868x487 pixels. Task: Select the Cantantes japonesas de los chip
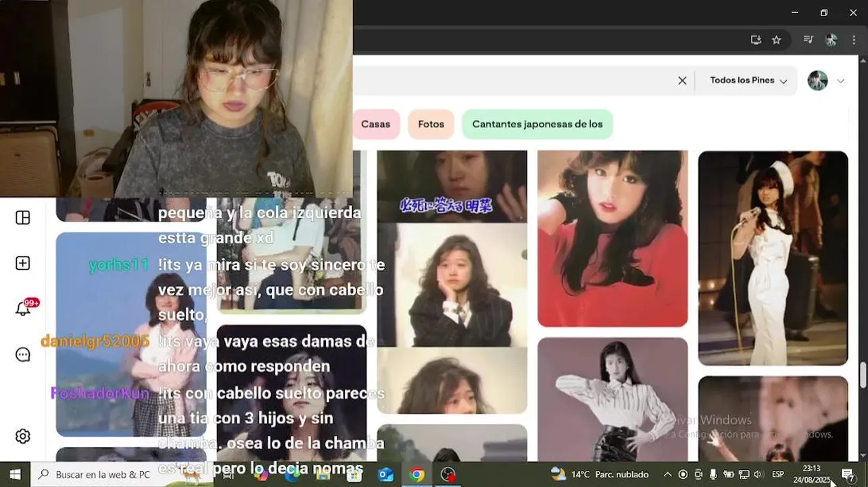click(x=537, y=124)
